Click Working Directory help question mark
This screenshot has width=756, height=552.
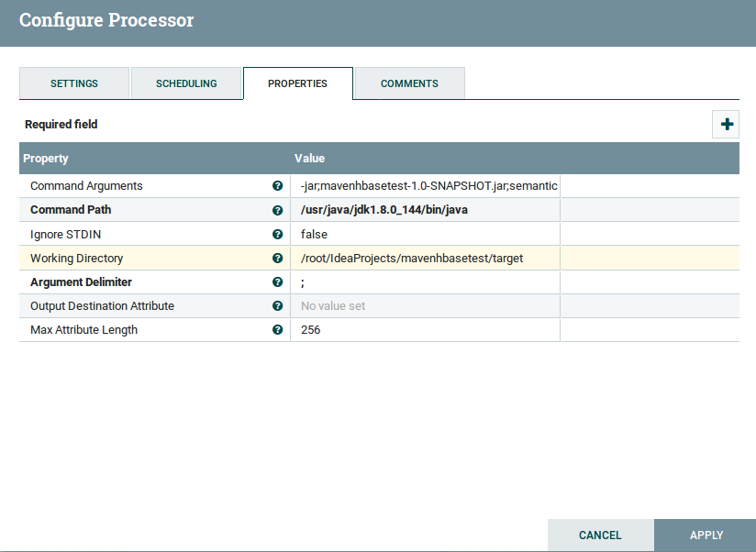coord(277,259)
